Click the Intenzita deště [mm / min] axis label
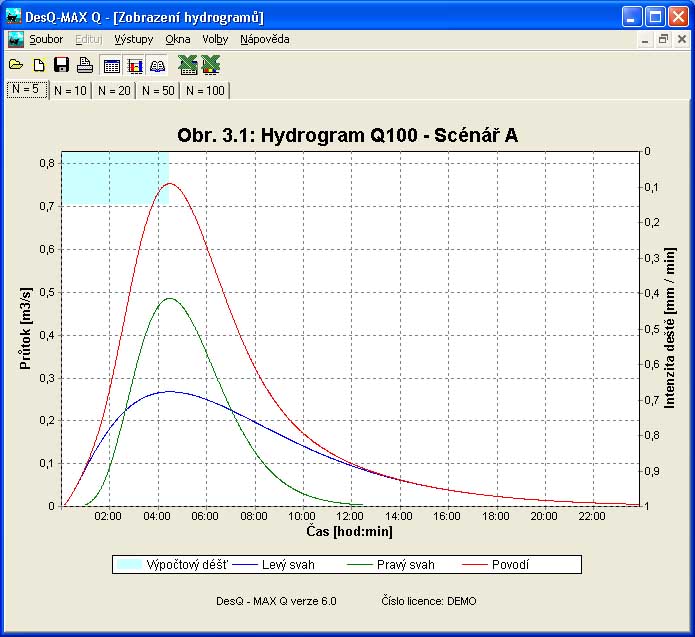695x637 pixels. pos(670,328)
